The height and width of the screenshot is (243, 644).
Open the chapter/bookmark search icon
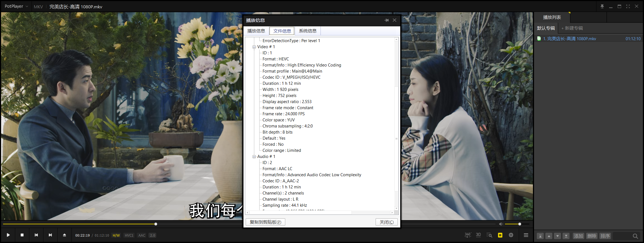489,235
